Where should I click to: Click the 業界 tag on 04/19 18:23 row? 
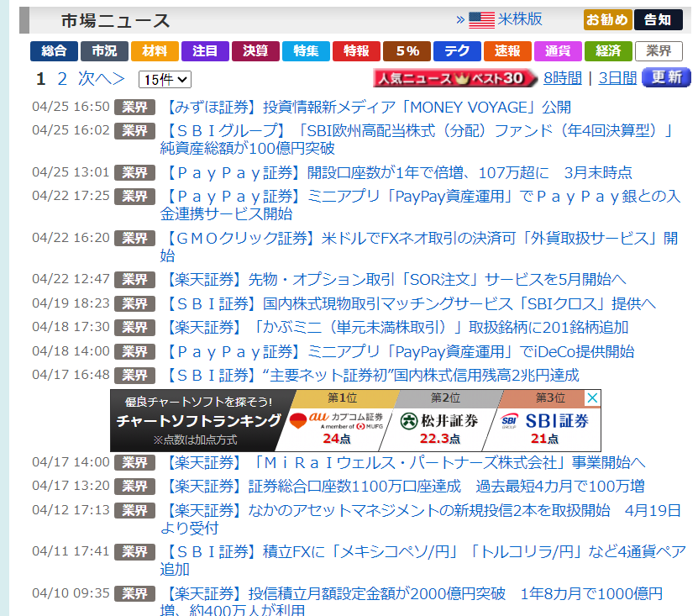[134, 303]
